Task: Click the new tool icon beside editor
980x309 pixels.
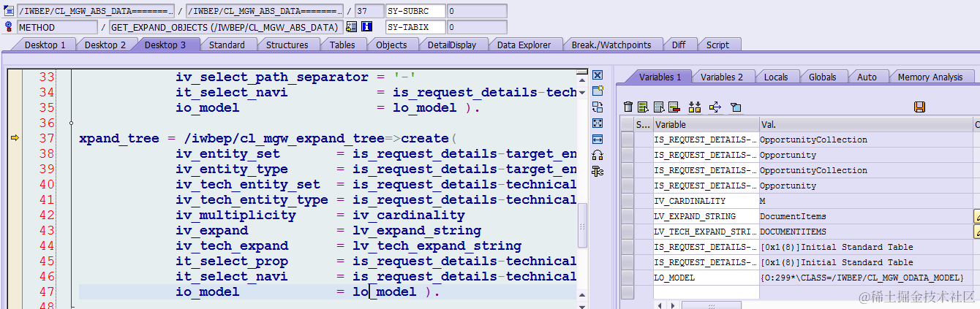Action: 597,91
